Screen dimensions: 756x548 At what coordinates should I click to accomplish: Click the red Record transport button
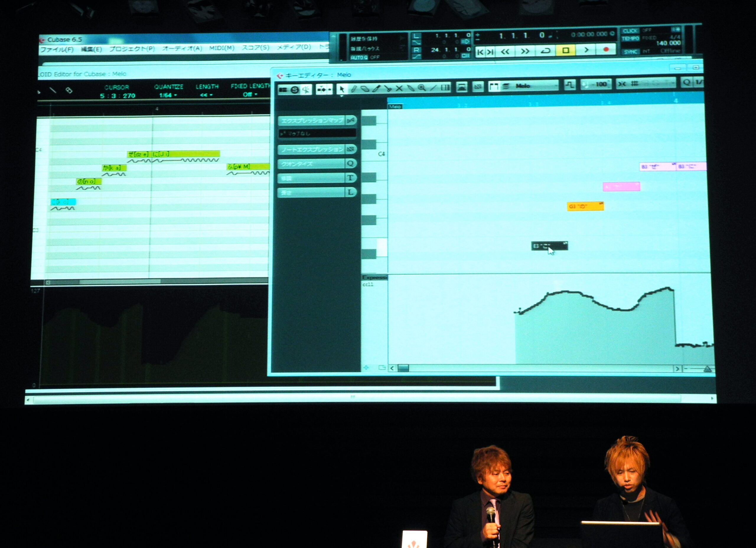(x=606, y=49)
